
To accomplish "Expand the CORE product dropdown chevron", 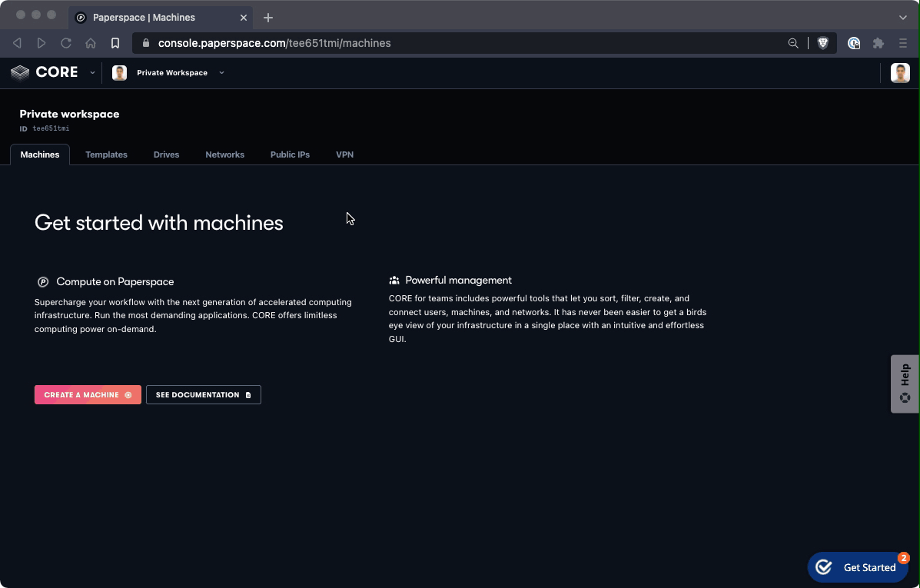I will pos(92,73).
